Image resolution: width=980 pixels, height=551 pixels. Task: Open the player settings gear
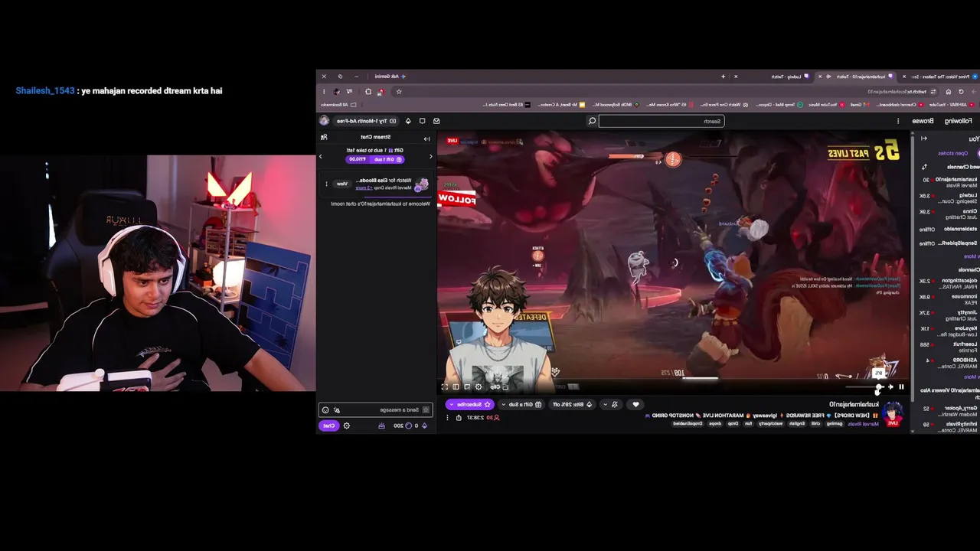coord(479,386)
